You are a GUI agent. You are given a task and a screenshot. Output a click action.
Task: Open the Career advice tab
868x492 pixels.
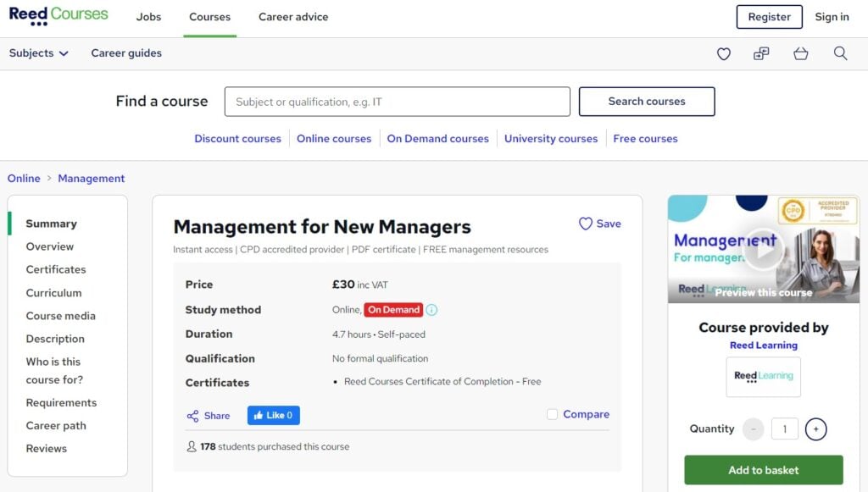coord(293,17)
